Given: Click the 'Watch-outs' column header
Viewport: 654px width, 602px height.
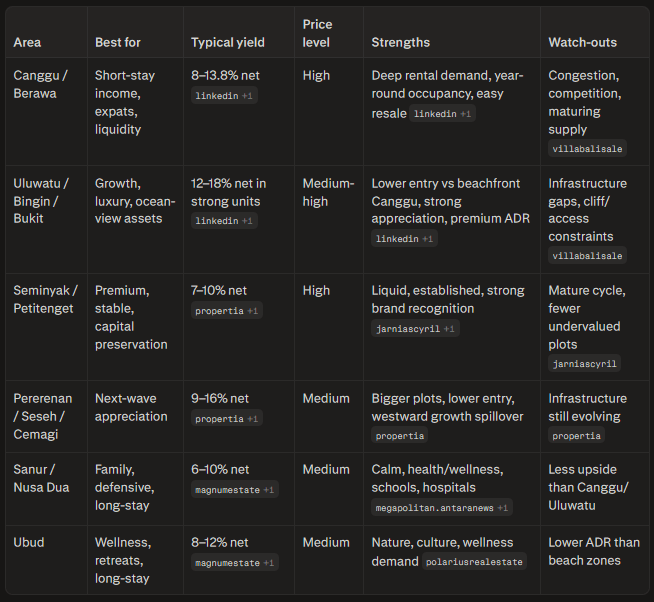Looking at the screenshot, I should click(x=582, y=42).
